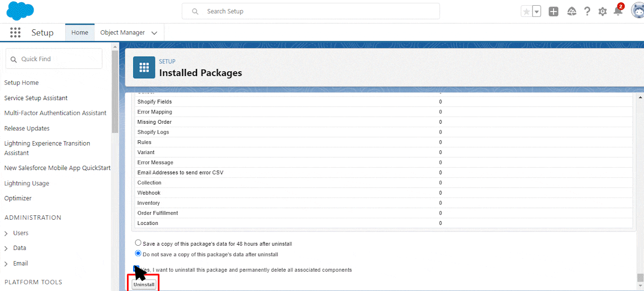Click the Favorites star icon
This screenshot has width=644, height=291.
coord(526,12)
